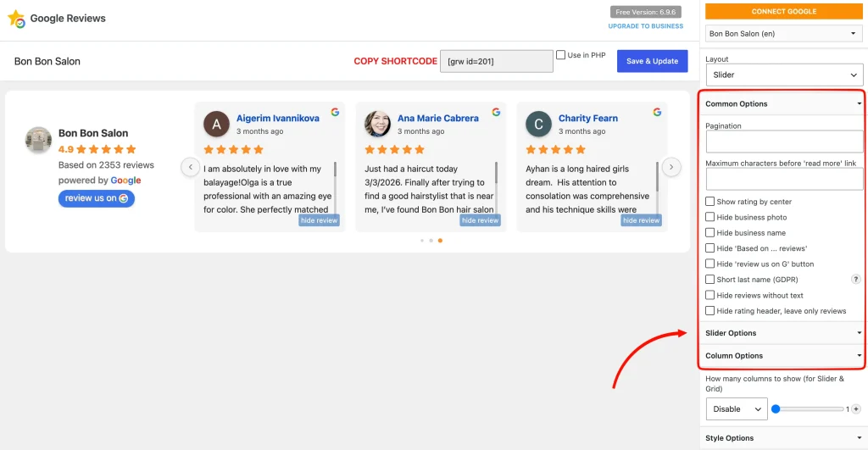Click the Bon Bon Salon five-star rating
This screenshot has height=450, width=868.
pyautogui.click(x=106, y=149)
